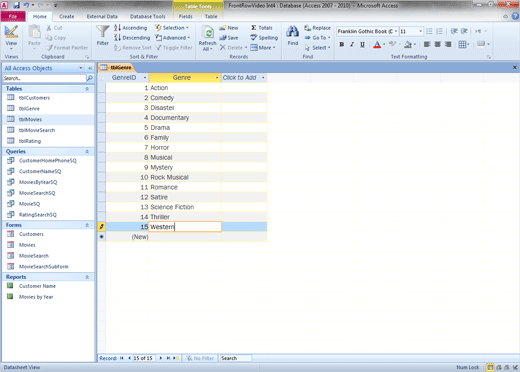This screenshot has height=372, width=520.
Task: Open the Advanced filter dropdown
Action: coord(173,38)
